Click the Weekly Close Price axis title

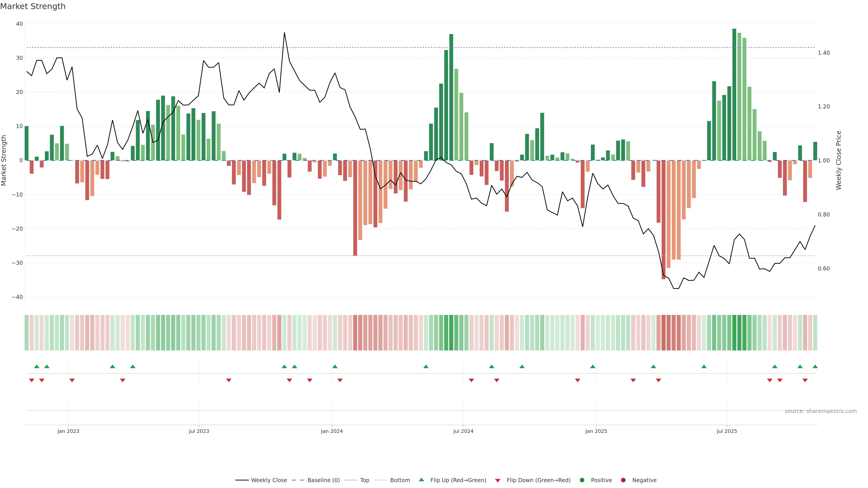(x=839, y=160)
